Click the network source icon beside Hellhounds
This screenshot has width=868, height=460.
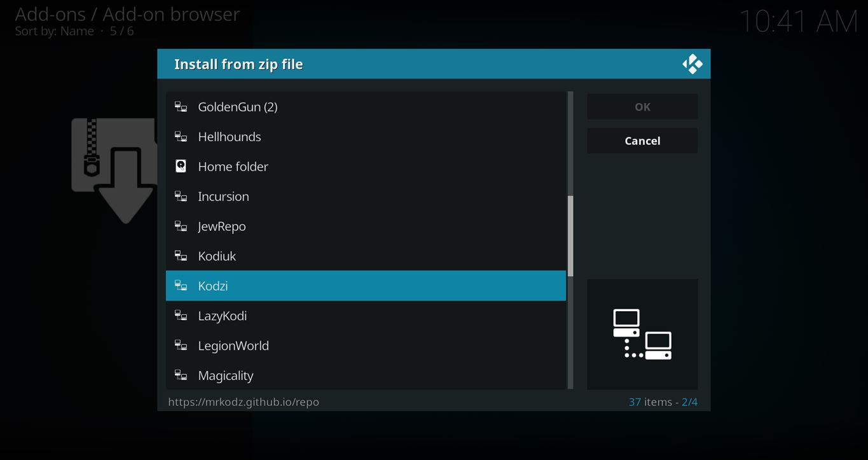point(181,137)
